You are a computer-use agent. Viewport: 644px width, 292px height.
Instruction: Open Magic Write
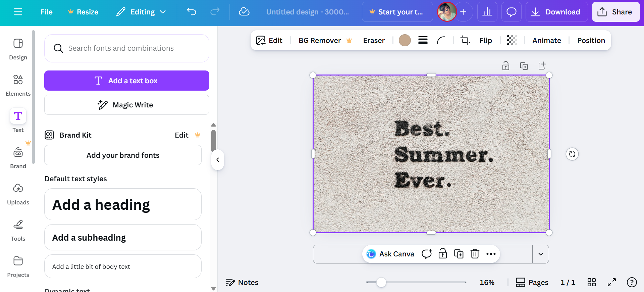pyautogui.click(x=127, y=105)
